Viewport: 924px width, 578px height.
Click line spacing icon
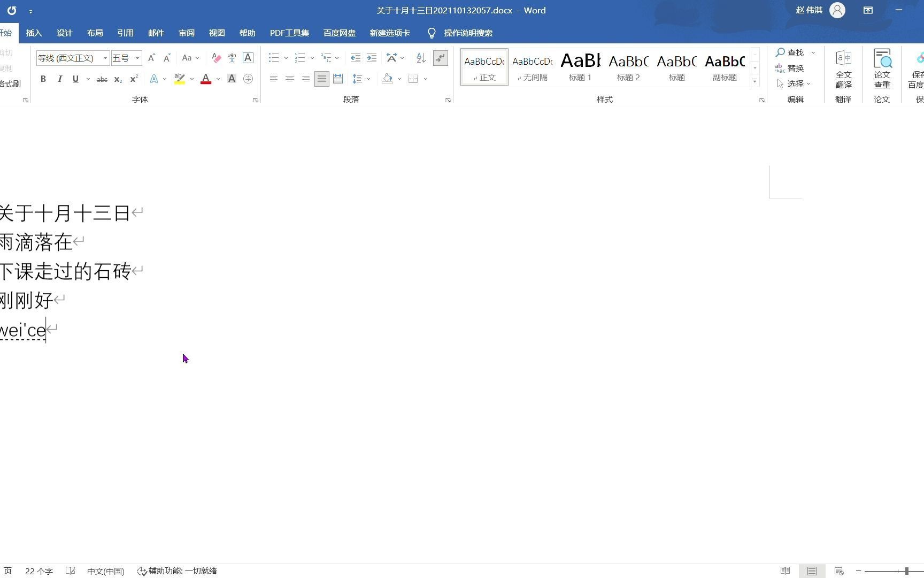coord(358,79)
